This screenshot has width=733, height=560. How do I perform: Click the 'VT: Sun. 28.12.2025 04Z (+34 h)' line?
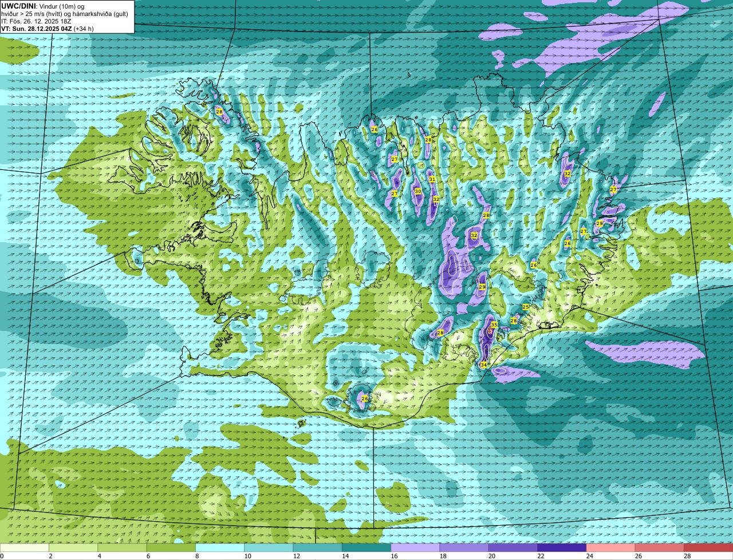click(x=48, y=29)
